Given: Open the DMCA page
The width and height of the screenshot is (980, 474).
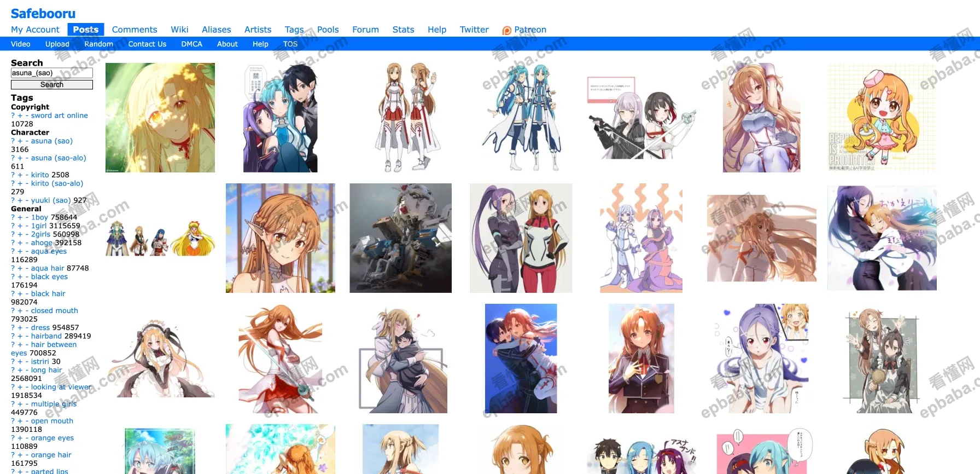Looking at the screenshot, I should tap(192, 44).
